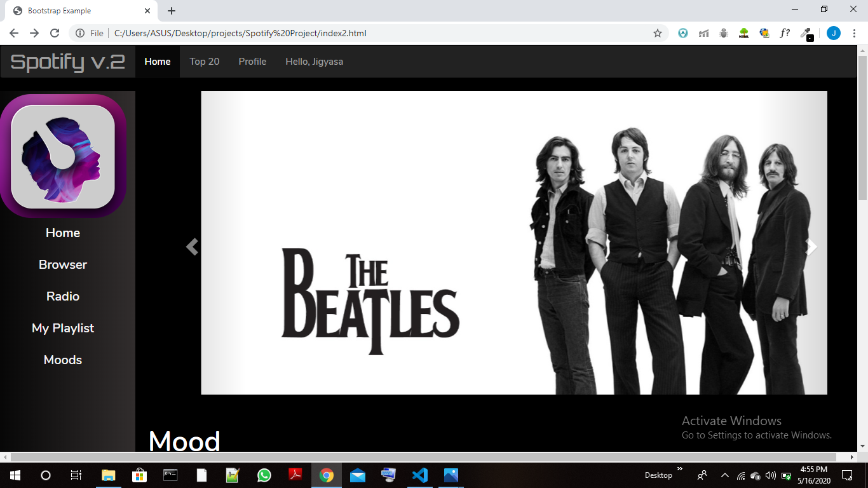Open the bug extension icon
Image resolution: width=868 pixels, height=488 pixels.
pos(724,33)
